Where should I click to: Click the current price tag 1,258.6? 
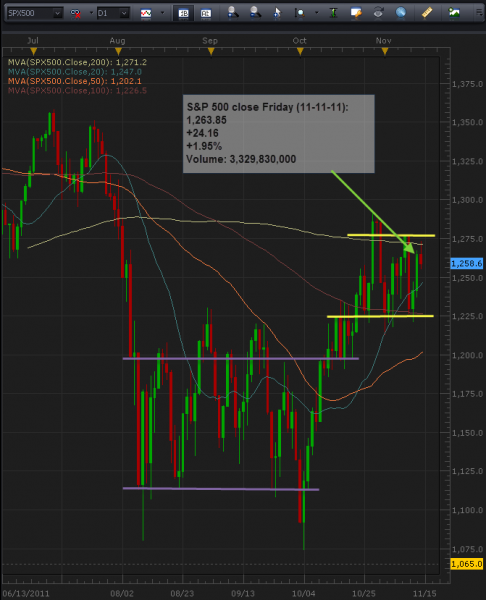click(x=466, y=263)
